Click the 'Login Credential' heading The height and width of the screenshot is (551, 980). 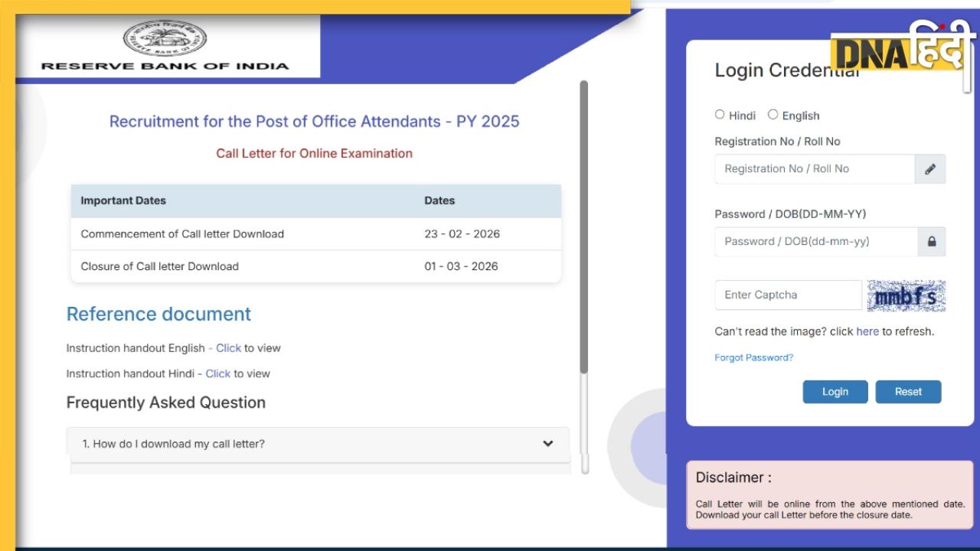coord(787,70)
